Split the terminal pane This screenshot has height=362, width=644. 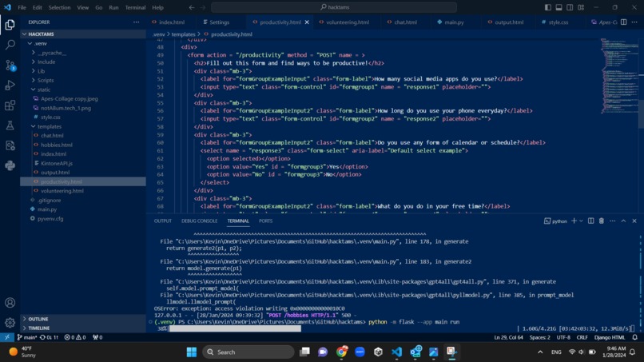pos(590,221)
